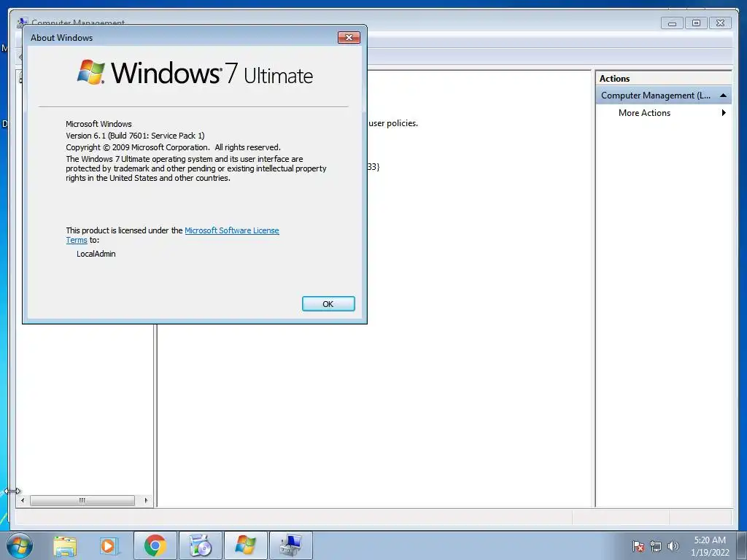Open the volume speaker tray icon
747x560 pixels.
[x=673, y=546]
